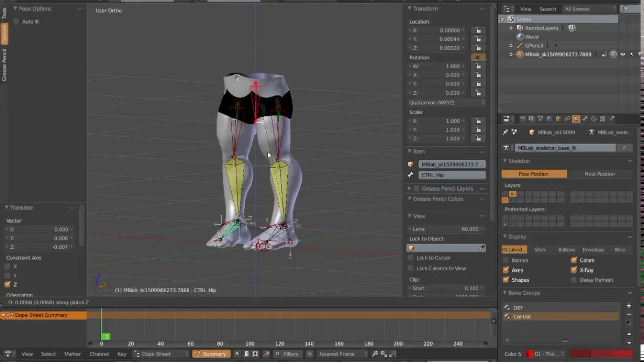Collapse the Item panel
644x362 pixels.
[410, 151]
